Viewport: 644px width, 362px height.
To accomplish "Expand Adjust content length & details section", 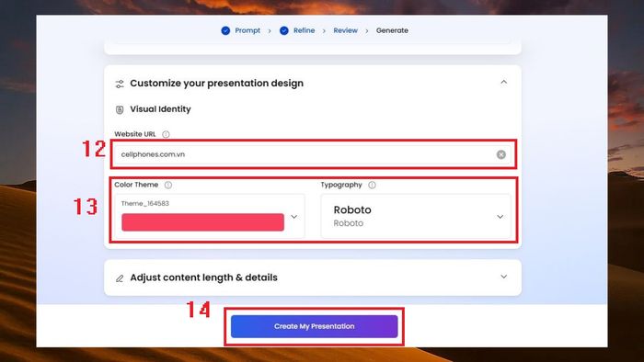I will (503, 277).
